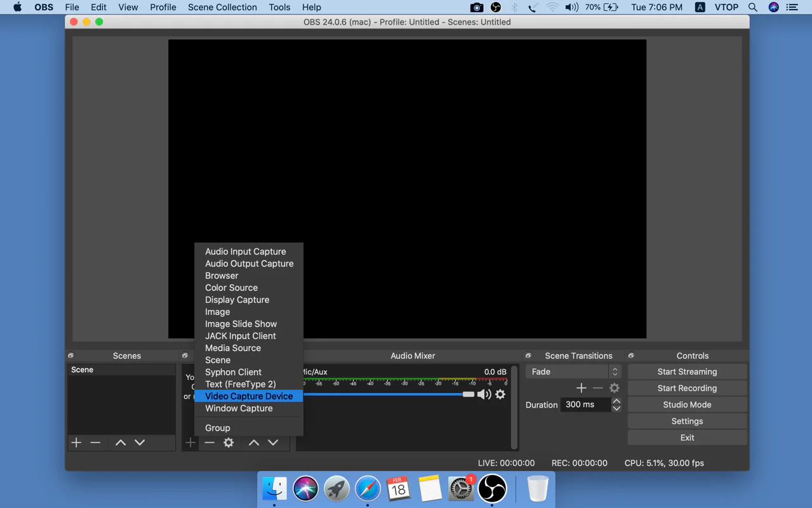Viewport: 812px width, 508px height.
Task: Select Audio Output Capture source
Action: click(x=249, y=264)
